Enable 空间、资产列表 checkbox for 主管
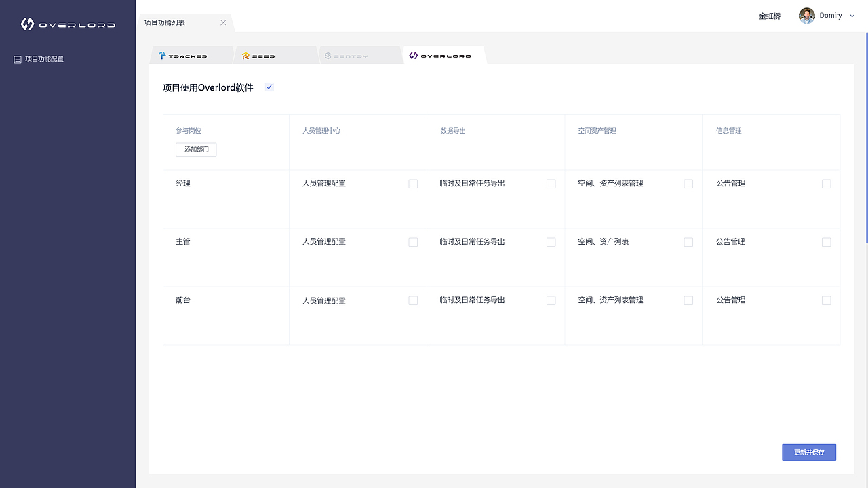Image resolution: width=868 pixels, height=488 pixels. (x=688, y=242)
